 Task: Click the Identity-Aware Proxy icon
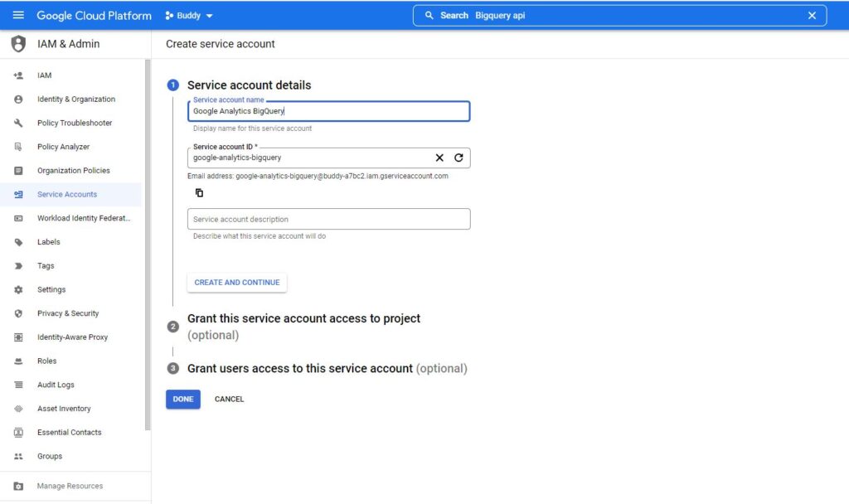[18, 337]
